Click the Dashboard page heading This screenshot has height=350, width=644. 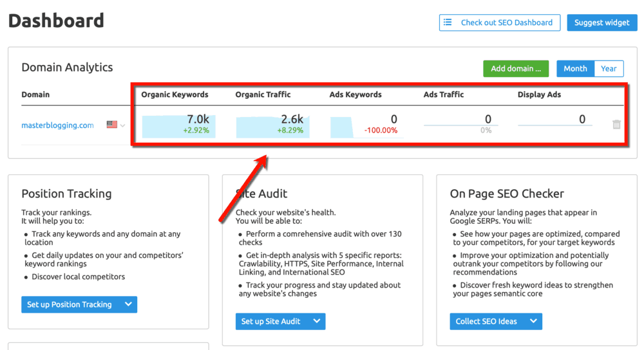pyautogui.click(x=56, y=21)
